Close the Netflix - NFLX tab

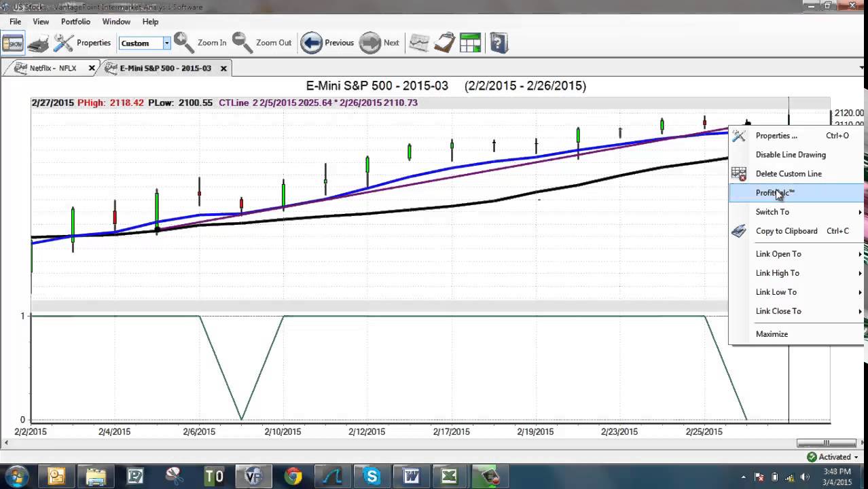pyautogui.click(x=92, y=68)
